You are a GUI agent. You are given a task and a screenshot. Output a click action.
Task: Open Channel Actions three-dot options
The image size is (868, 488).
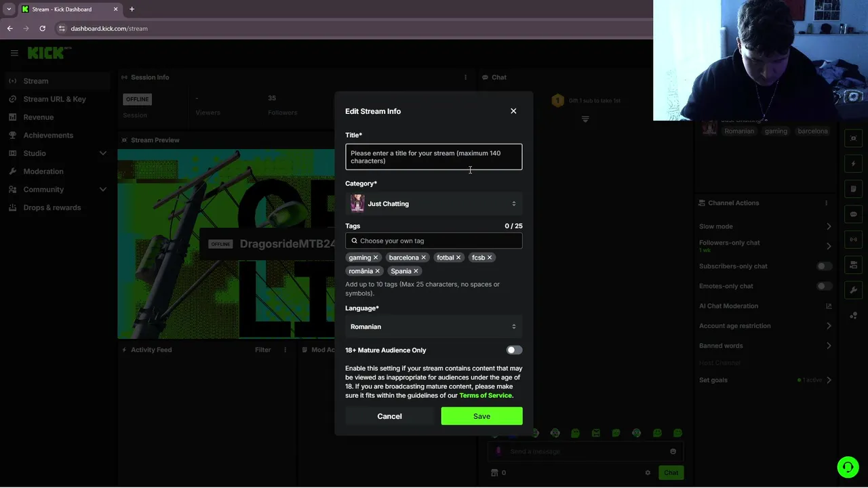pos(826,203)
